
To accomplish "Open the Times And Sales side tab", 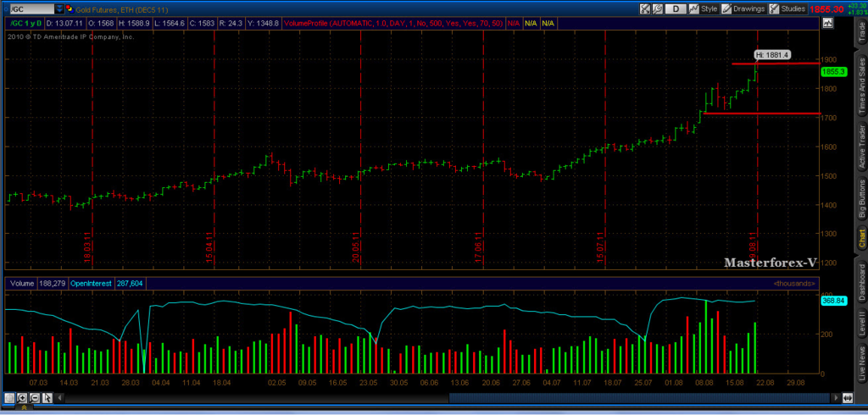I will coord(861,86).
